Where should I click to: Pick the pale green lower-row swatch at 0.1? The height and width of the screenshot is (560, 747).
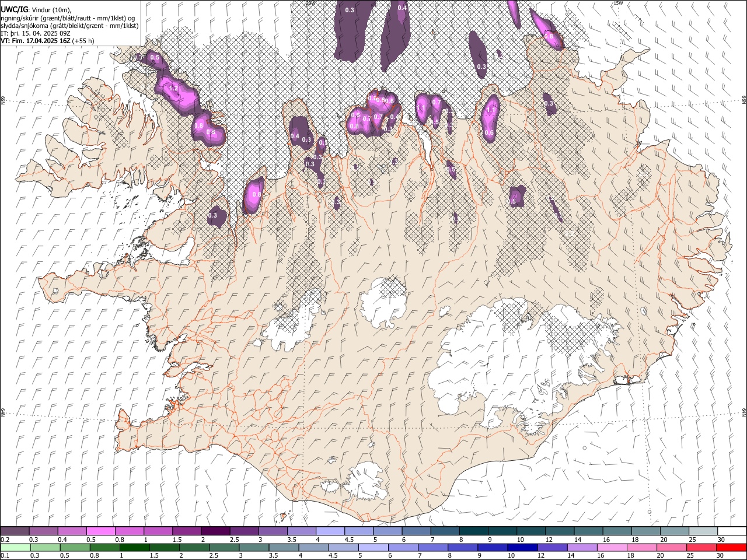[x=16, y=548]
